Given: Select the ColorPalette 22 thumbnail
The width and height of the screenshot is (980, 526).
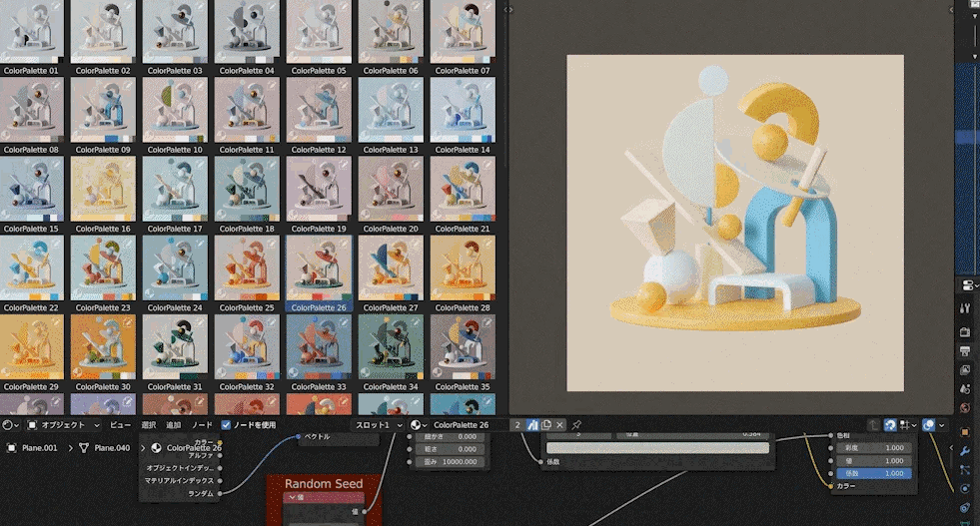Looking at the screenshot, I should [x=31, y=267].
